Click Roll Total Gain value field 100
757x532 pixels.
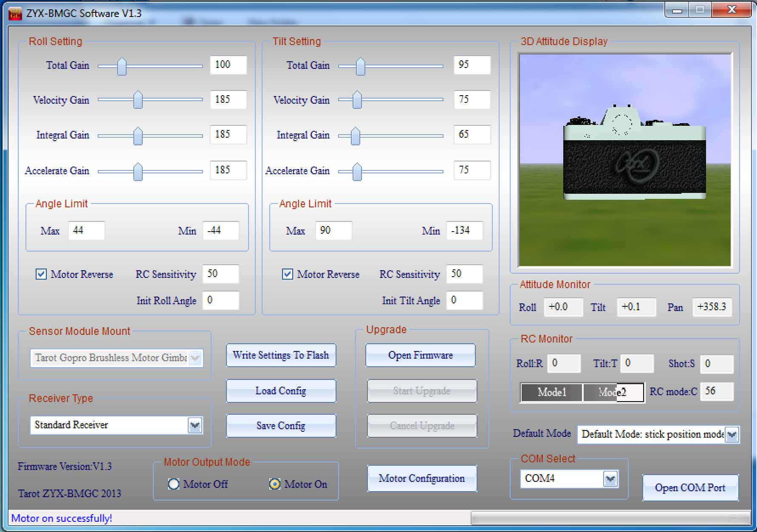click(x=229, y=65)
